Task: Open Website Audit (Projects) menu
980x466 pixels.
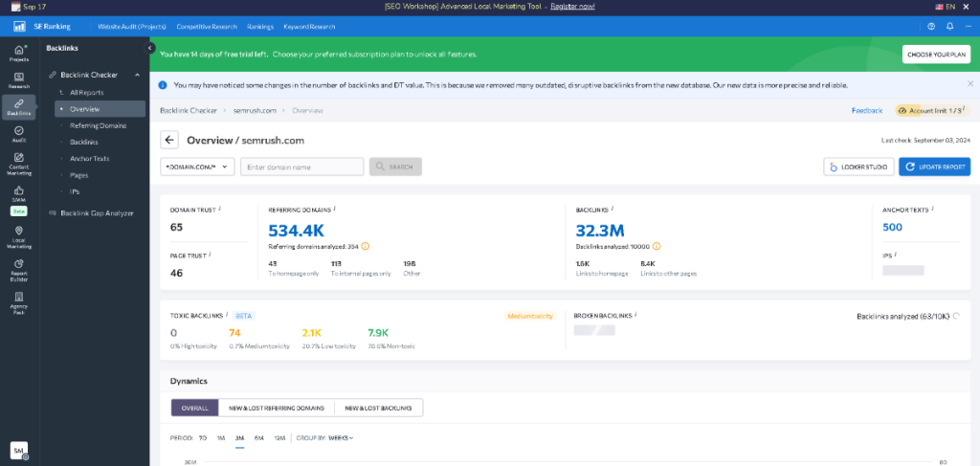Action: (132, 27)
